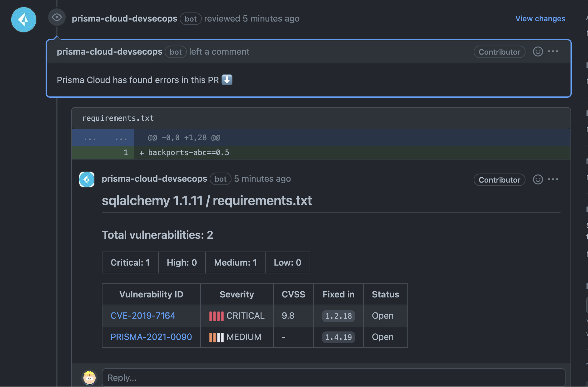Add reaction to the sqlalchemy comment

click(538, 179)
